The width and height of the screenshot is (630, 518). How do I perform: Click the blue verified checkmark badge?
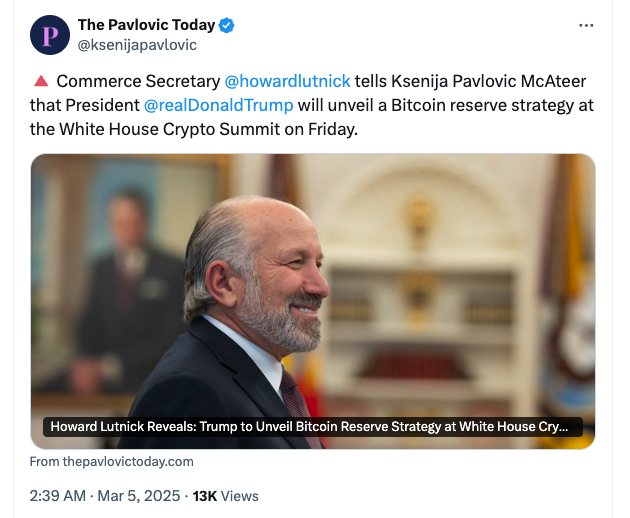pos(226,25)
